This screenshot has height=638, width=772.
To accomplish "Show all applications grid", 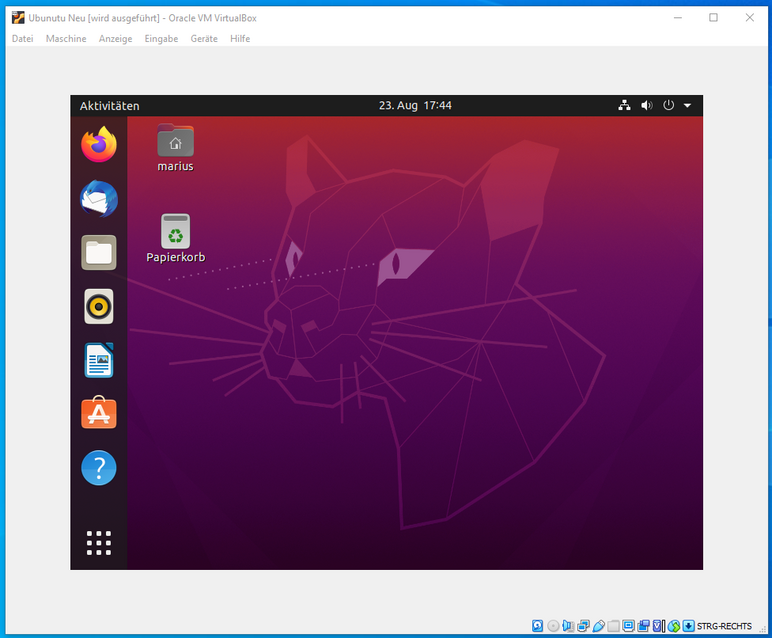I will tap(99, 543).
